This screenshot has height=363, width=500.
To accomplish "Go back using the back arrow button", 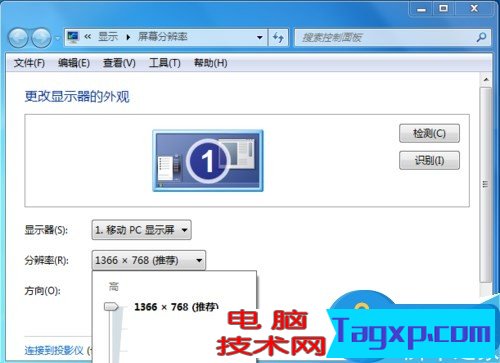I will pos(18,38).
